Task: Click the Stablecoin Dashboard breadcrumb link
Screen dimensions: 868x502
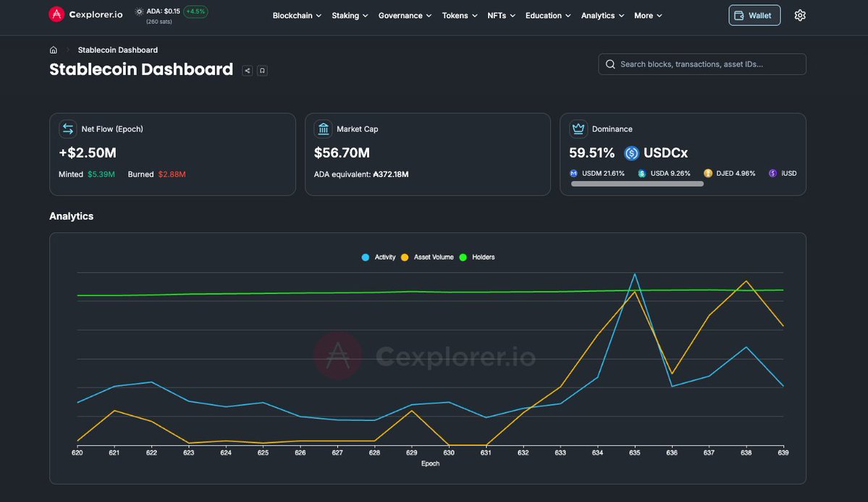Action: click(118, 50)
